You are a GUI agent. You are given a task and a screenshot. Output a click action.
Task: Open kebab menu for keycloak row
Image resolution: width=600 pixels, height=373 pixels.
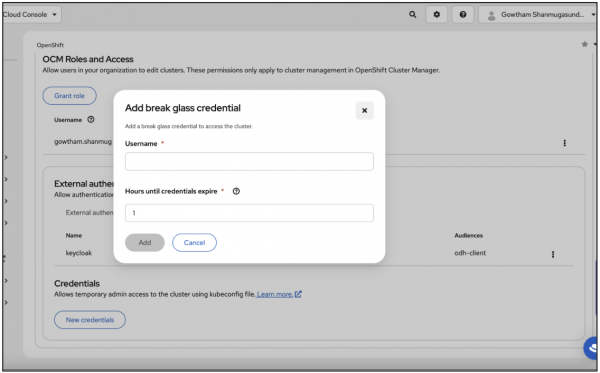pyautogui.click(x=553, y=254)
